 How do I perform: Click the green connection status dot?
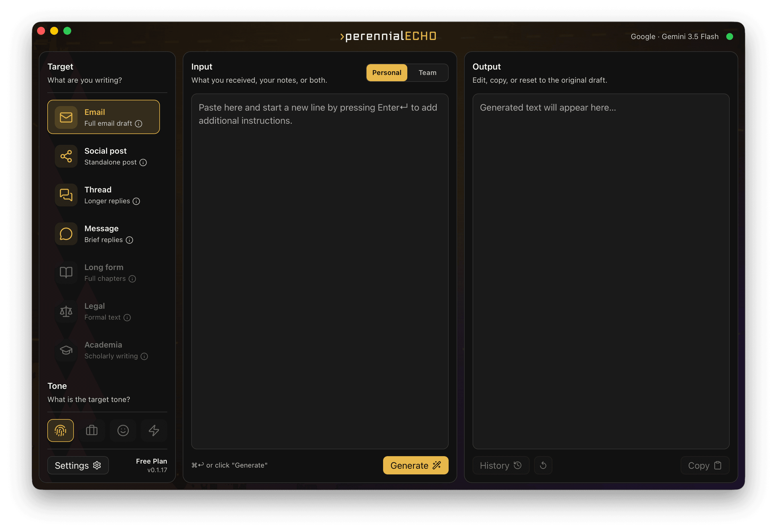point(729,36)
